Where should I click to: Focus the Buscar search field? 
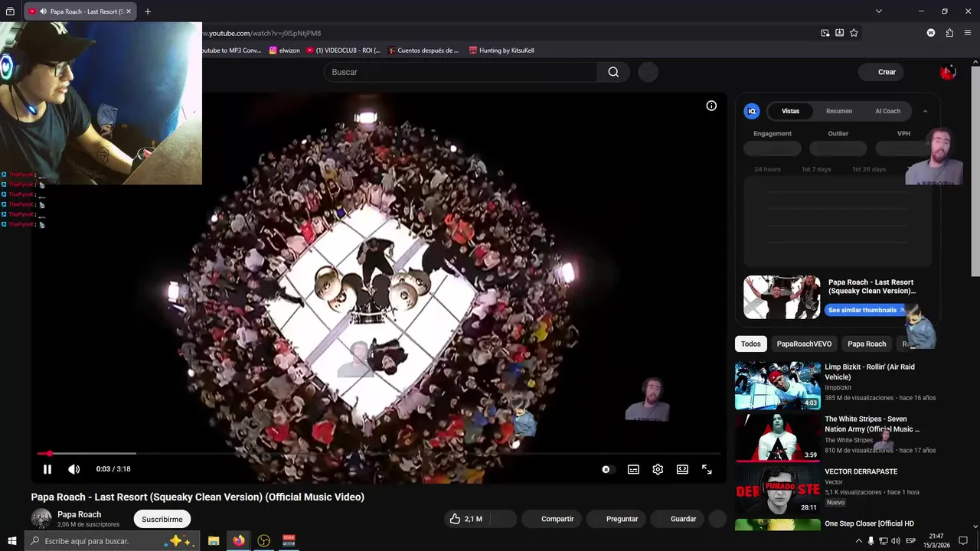(x=460, y=72)
